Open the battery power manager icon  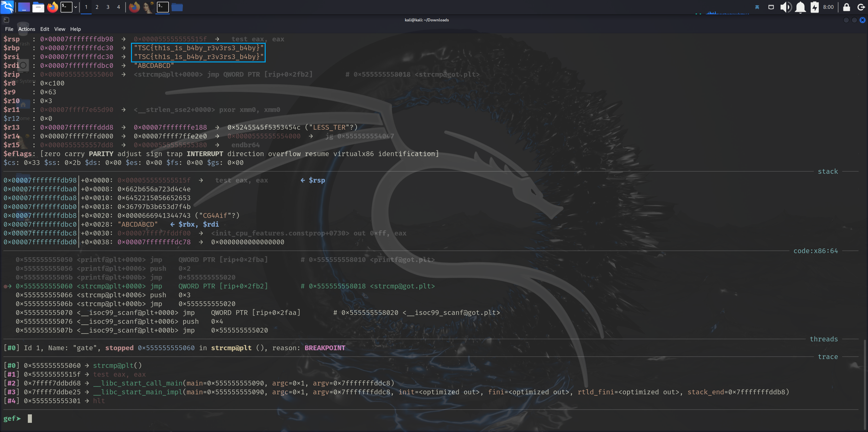[x=815, y=7]
